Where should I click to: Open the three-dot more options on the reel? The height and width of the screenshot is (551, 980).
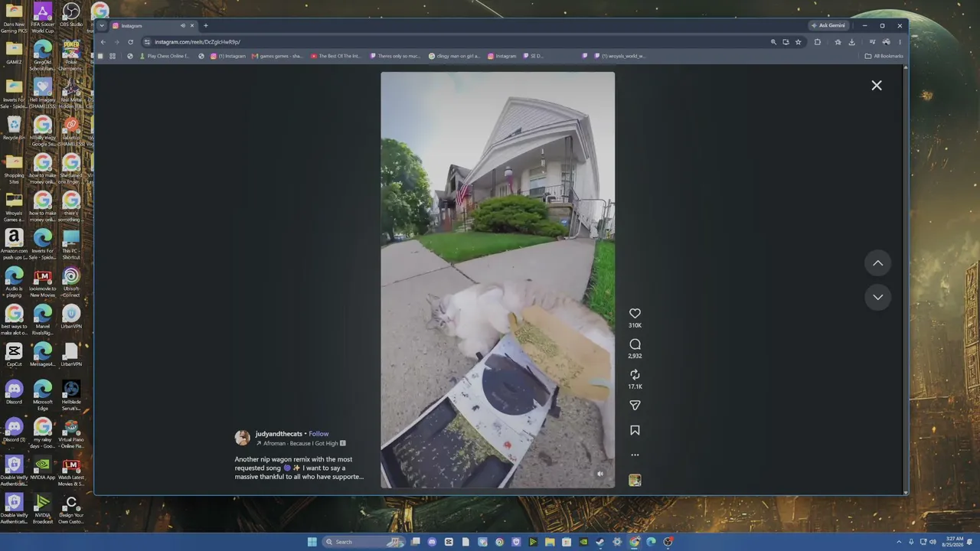(635, 455)
